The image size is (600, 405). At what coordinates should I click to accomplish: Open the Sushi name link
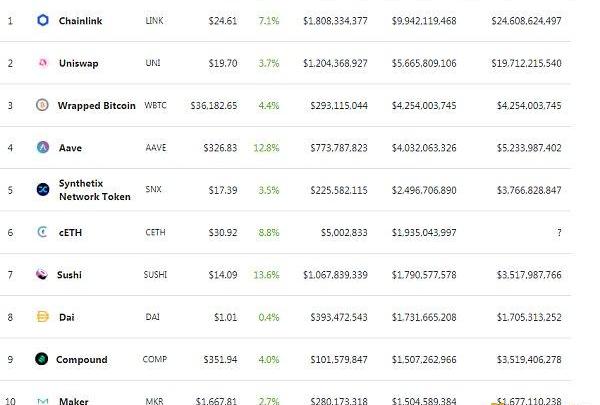click(x=69, y=275)
